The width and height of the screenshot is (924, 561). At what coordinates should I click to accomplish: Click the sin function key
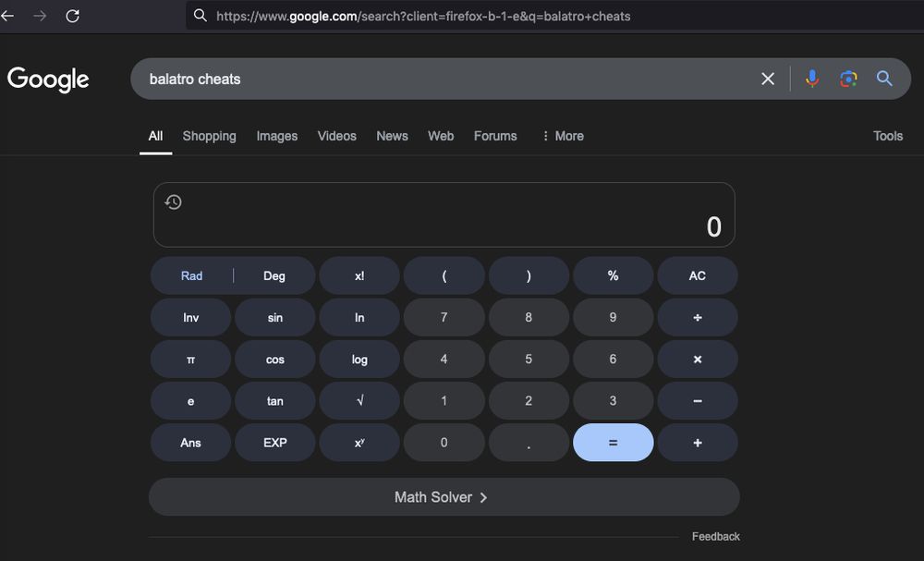click(x=275, y=318)
